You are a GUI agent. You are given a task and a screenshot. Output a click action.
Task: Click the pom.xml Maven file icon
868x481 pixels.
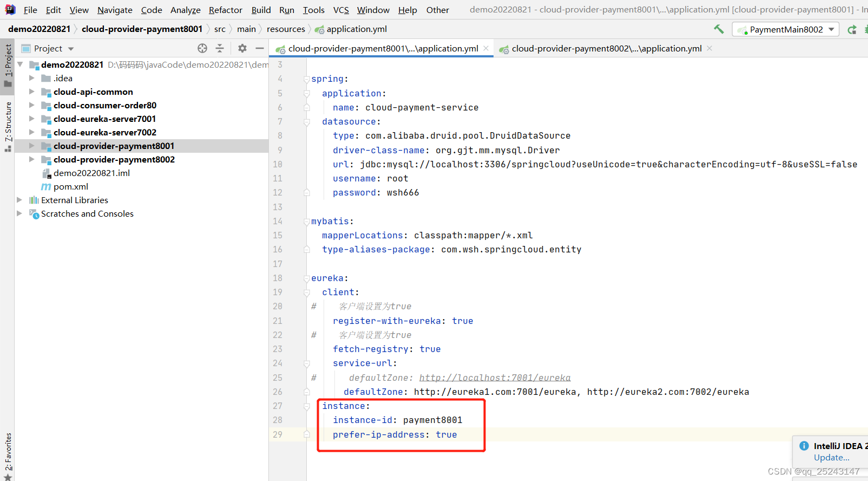[x=46, y=186]
